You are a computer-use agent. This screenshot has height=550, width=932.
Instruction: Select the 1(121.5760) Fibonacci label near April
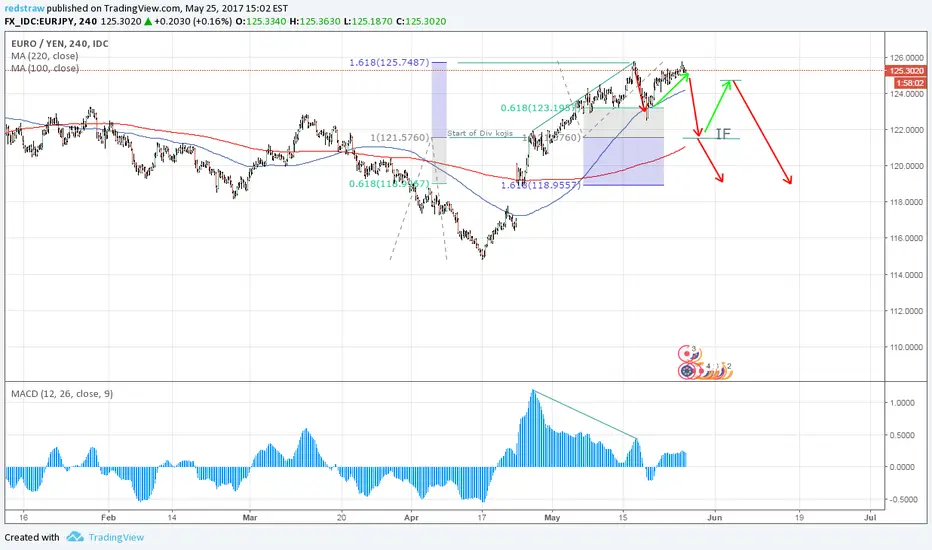coord(399,137)
